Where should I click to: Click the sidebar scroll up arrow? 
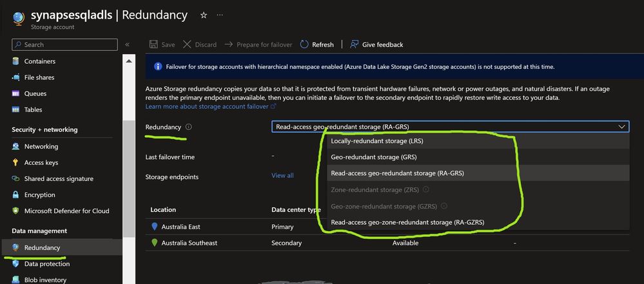tap(129, 61)
